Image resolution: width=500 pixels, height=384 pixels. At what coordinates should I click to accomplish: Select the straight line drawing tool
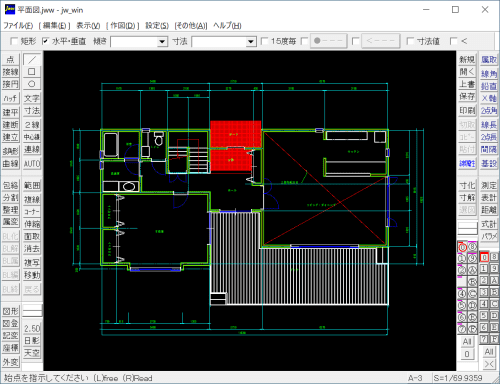pyautogui.click(x=32, y=60)
